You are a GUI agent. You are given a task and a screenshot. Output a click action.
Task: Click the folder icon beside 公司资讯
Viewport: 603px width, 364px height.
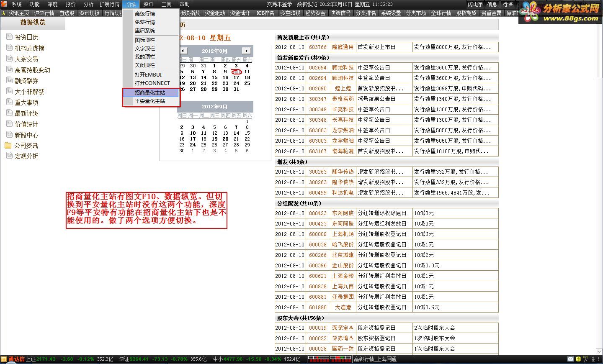(8, 145)
